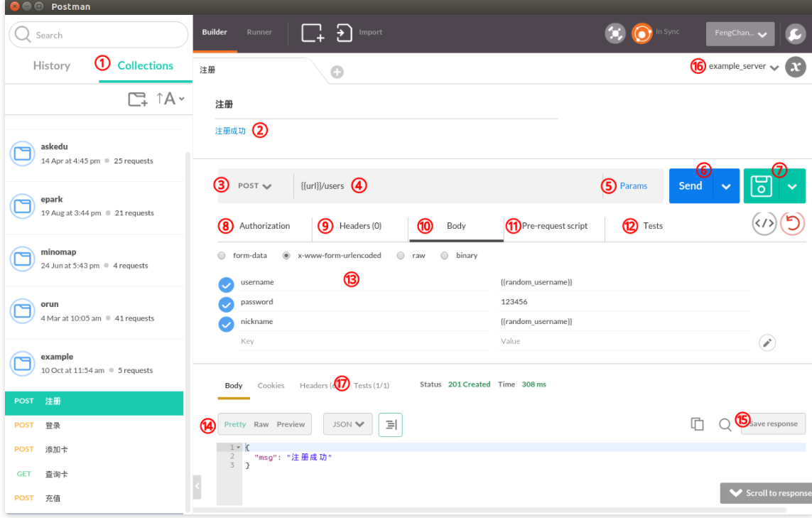Image resolution: width=812 pixels, height=518 pixels.
Task: Click the sort collections A icon
Action: tap(166, 99)
